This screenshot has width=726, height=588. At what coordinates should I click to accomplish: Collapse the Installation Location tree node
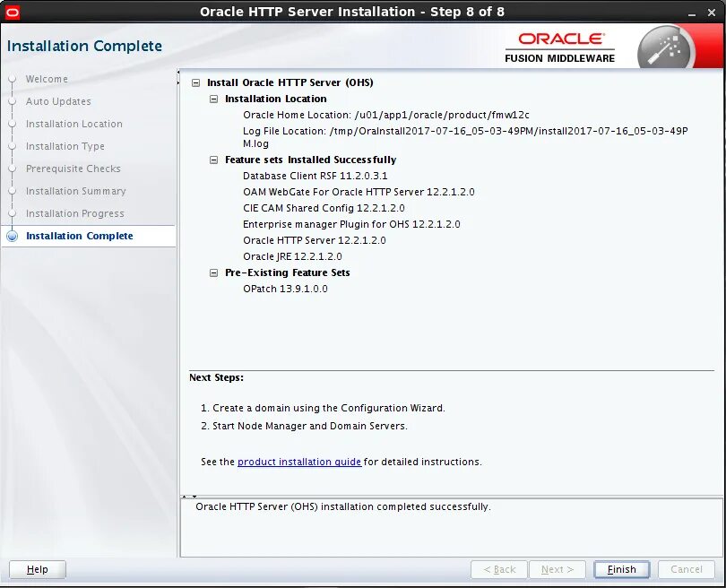click(x=213, y=99)
